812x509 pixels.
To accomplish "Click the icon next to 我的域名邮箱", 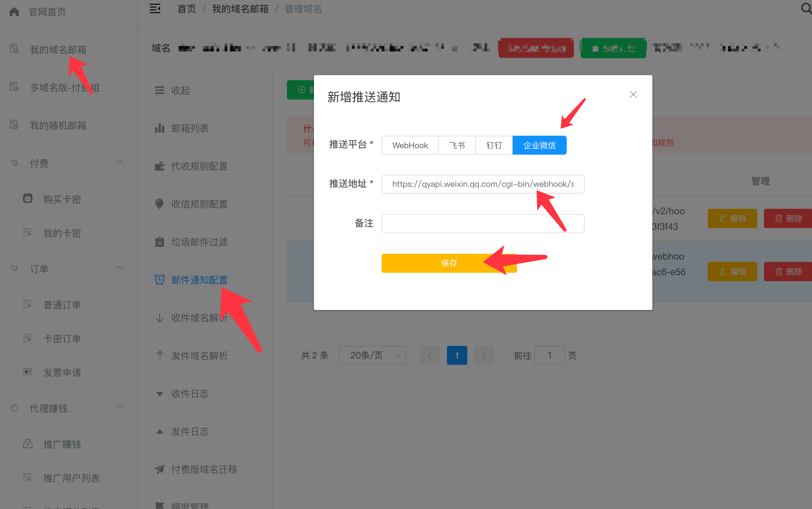I will coord(14,49).
